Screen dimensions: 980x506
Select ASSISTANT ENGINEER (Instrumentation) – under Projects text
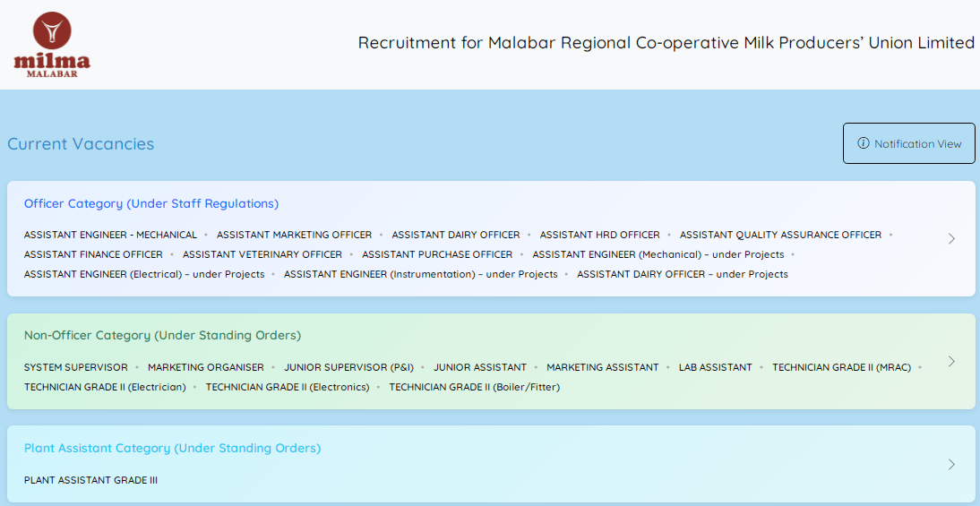[x=421, y=274]
